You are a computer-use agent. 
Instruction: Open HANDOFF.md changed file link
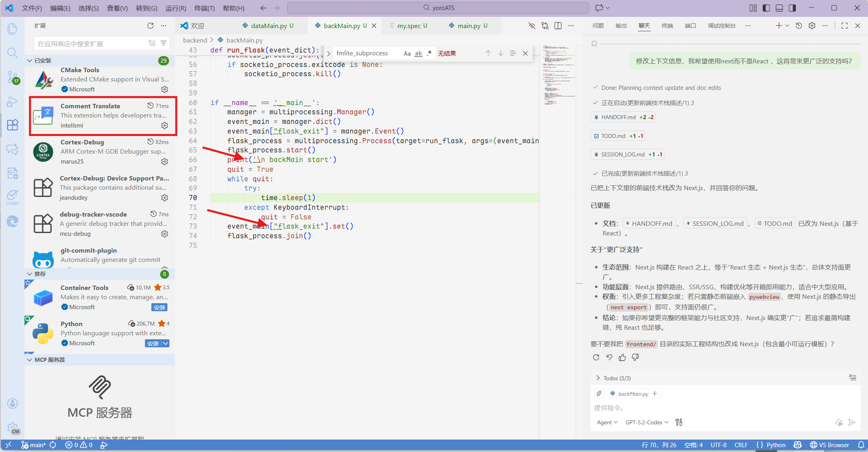[x=618, y=117]
